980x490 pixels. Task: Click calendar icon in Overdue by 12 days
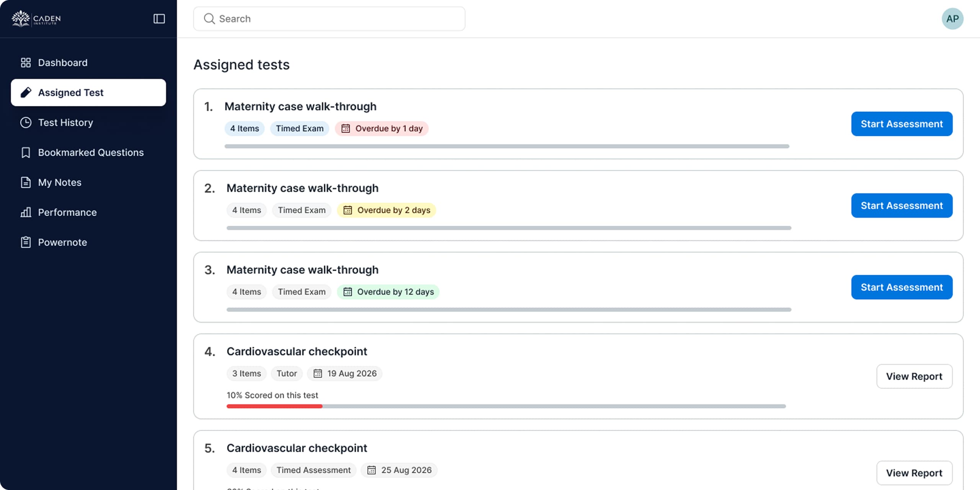click(x=347, y=292)
